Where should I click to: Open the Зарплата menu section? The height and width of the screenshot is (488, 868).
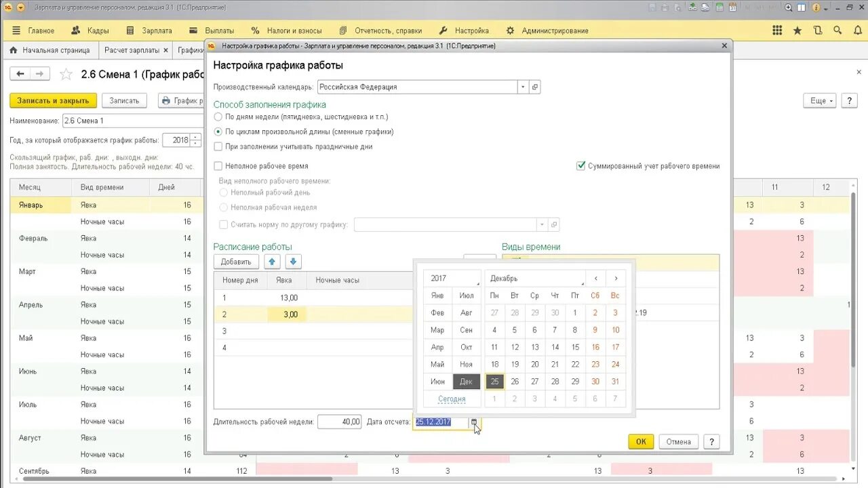[x=149, y=30]
